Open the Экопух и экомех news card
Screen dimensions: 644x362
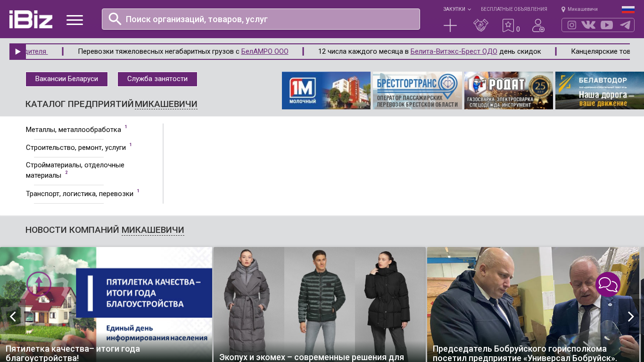(x=320, y=304)
